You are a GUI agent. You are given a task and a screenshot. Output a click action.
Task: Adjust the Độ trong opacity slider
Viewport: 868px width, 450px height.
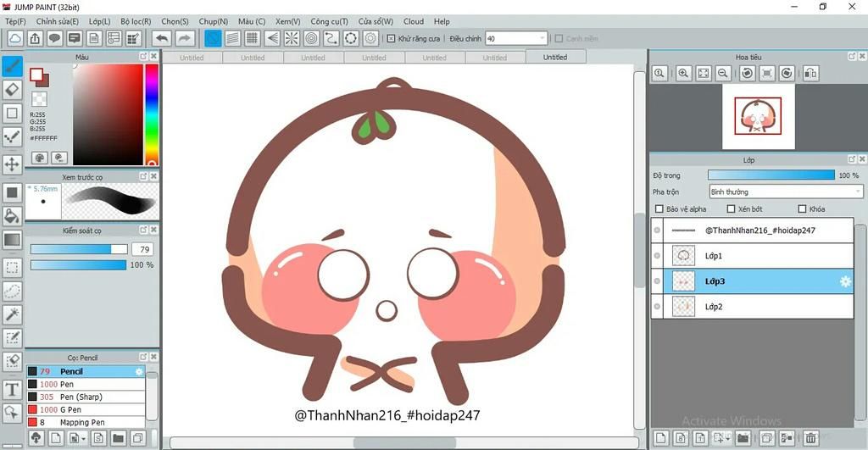[x=771, y=175]
